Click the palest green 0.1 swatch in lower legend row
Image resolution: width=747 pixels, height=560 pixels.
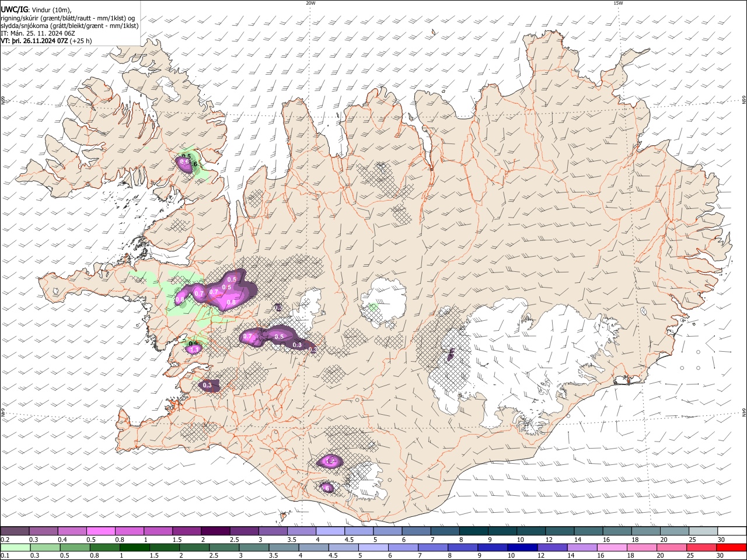point(16,548)
